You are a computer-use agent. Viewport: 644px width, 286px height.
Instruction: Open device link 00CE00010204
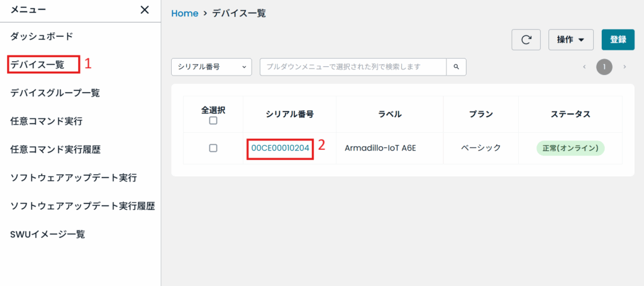click(280, 148)
